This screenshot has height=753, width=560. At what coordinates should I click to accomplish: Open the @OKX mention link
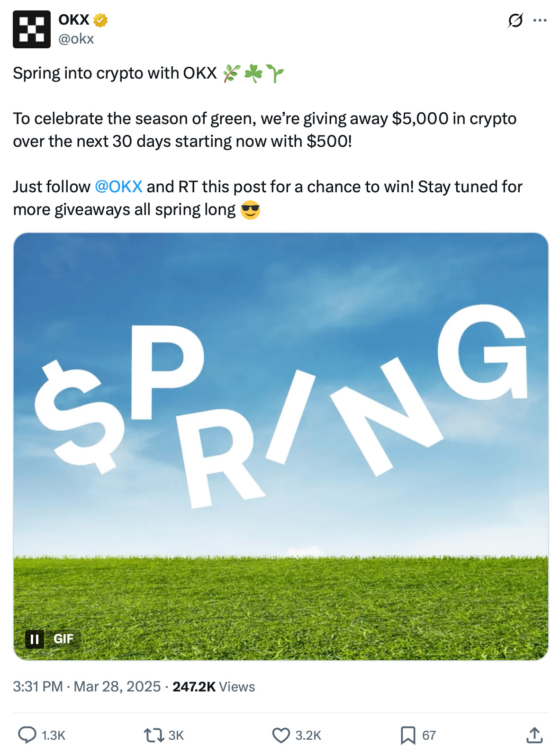click(118, 186)
